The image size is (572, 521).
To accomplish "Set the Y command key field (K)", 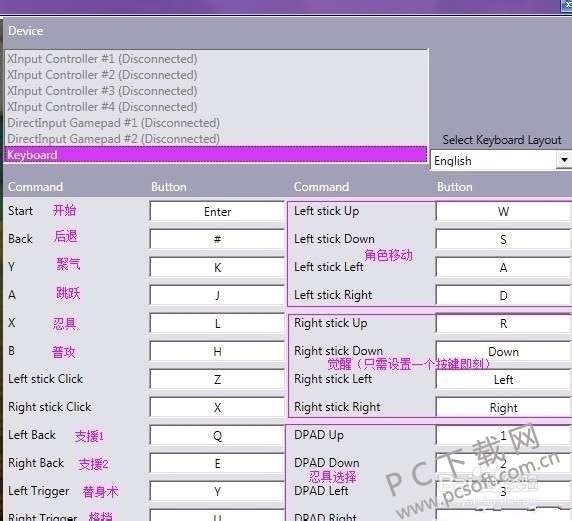I will click(x=217, y=267).
